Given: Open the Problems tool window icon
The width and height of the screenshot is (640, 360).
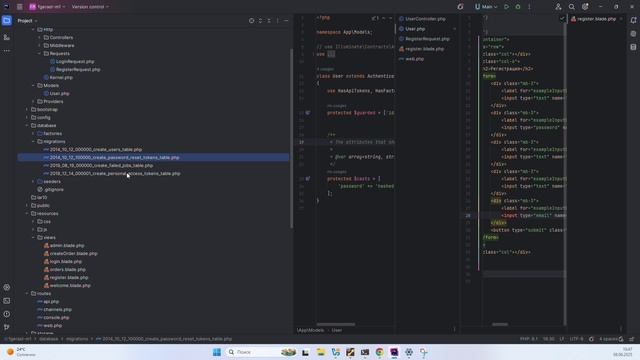Looking at the screenshot, I should pos(7,314).
